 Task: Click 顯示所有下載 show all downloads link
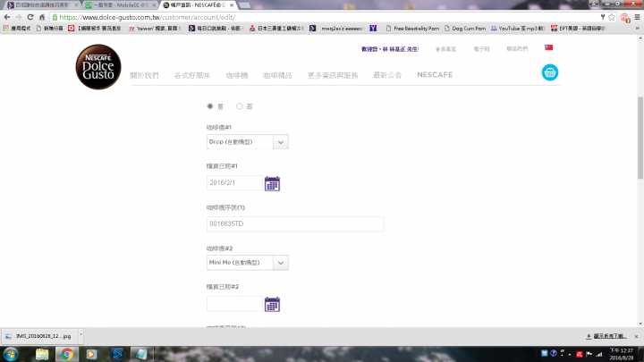[x=606, y=336]
